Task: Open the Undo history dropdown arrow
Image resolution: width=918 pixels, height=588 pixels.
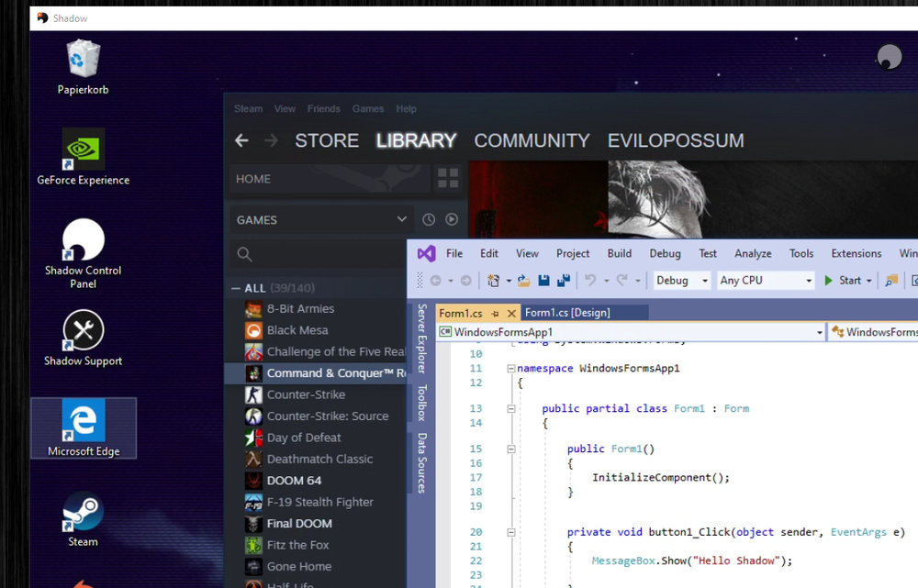Action: 606,281
